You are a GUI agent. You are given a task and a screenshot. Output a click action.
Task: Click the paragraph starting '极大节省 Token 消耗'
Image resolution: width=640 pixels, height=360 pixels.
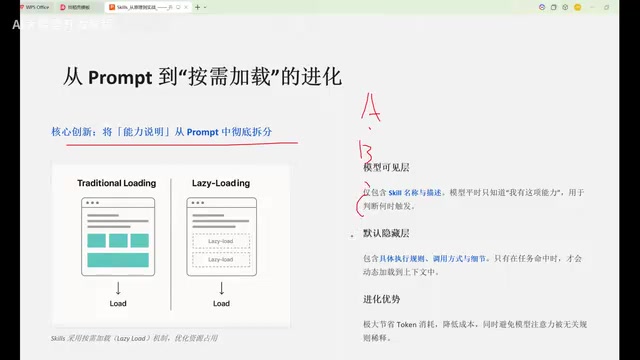[x=475, y=331]
